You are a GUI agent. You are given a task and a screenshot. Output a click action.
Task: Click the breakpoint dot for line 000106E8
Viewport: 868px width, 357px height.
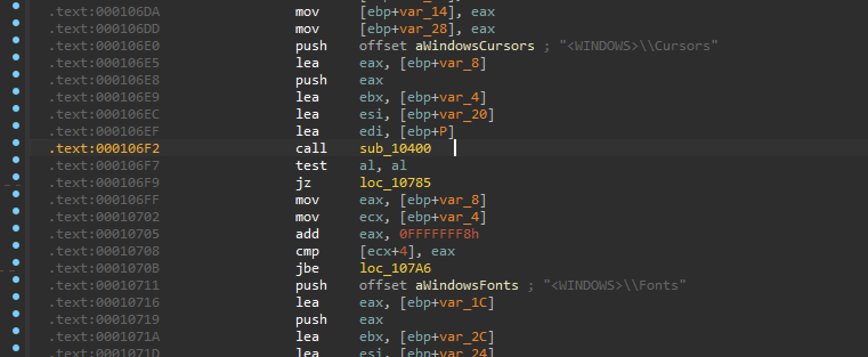point(16,74)
